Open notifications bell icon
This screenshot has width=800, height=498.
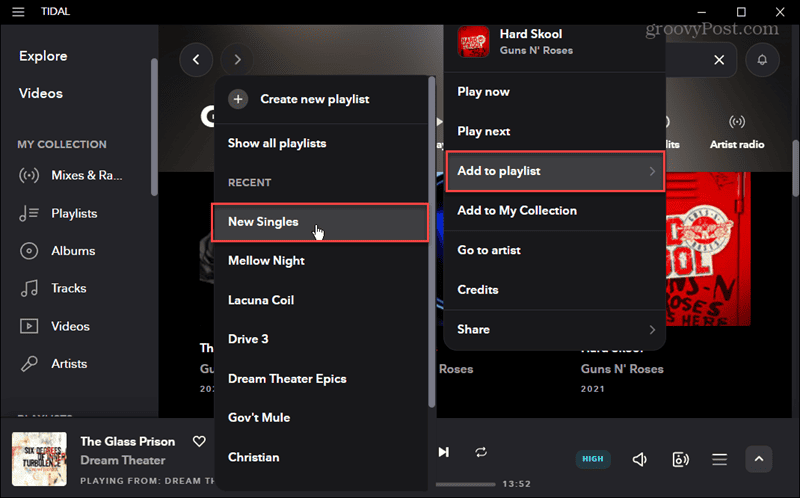pyautogui.click(x=762, y=60)
